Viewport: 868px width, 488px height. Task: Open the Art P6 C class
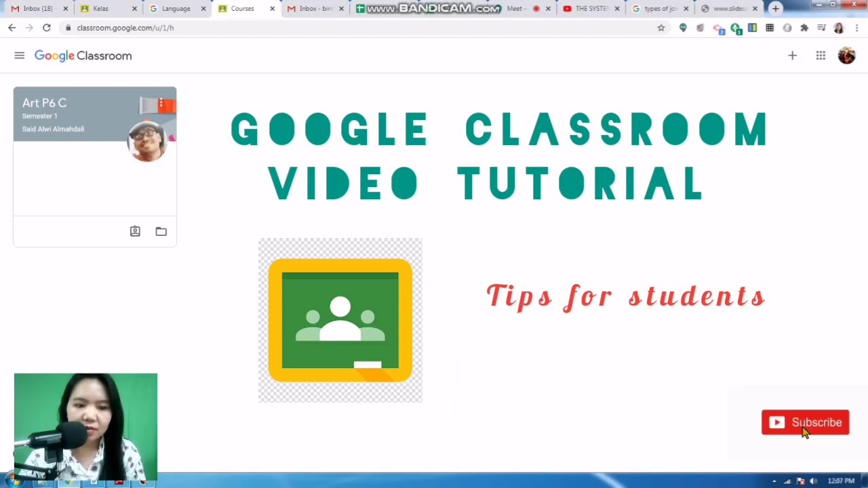pyautogui.click(x=44, y=103)
